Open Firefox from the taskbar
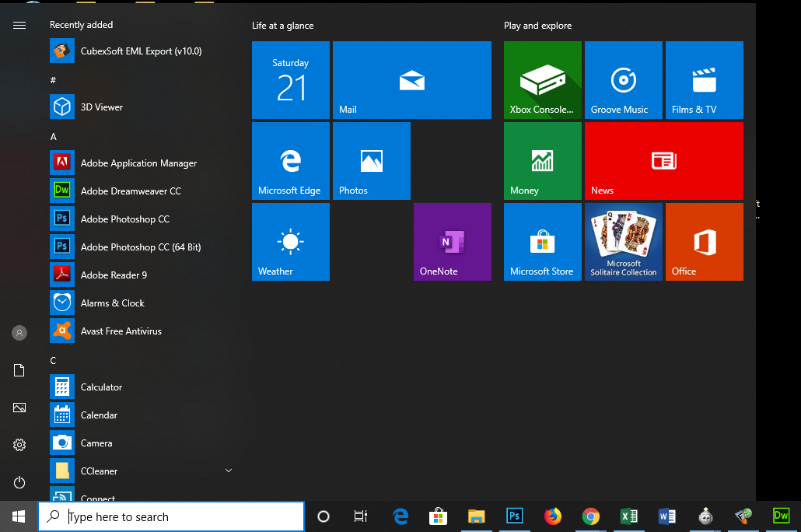The height and width of the screenshot is (532, 801). click(x=553, y=516)
